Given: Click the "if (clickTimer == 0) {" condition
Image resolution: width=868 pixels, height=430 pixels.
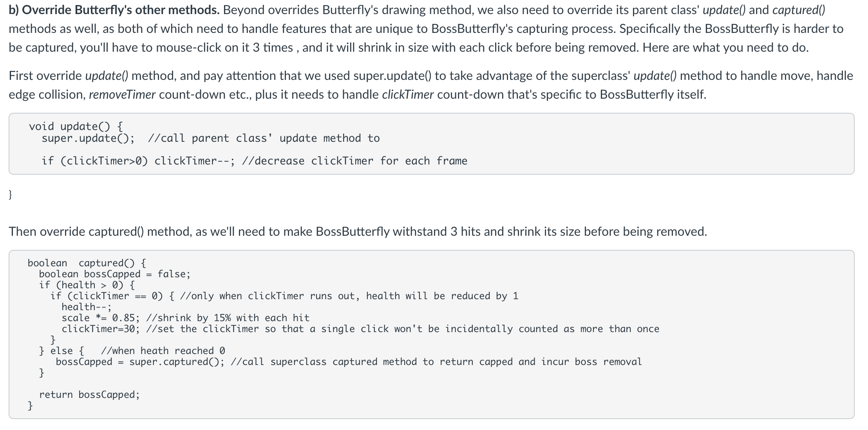Looking at the screenshot, I should click(x=112, y=296).
